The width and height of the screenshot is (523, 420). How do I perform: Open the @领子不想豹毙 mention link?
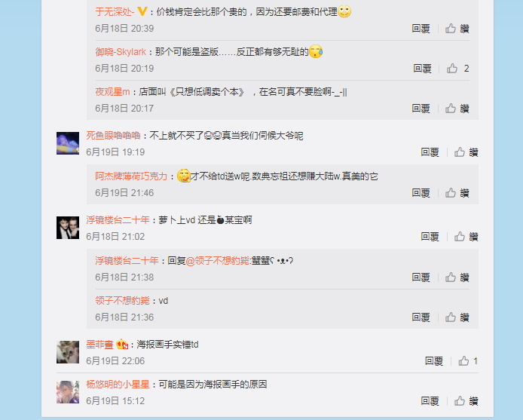[218, 261]
